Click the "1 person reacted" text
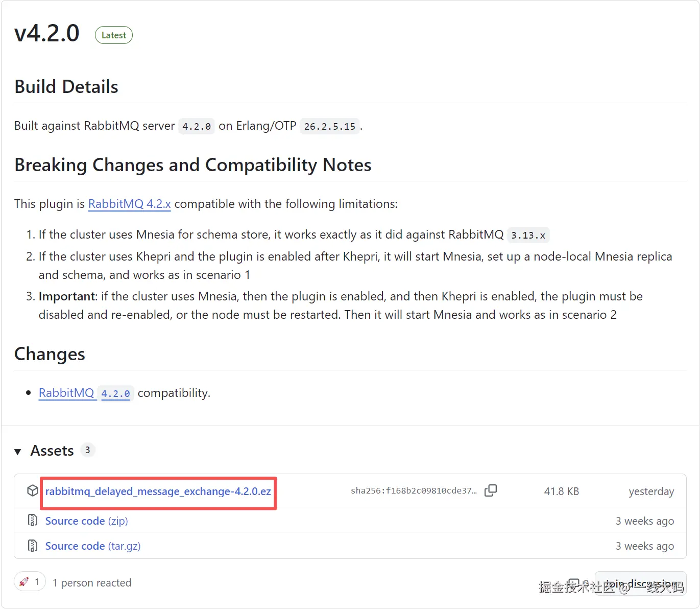The width and height of the screenshot is (700, 610). pos(92,583)
